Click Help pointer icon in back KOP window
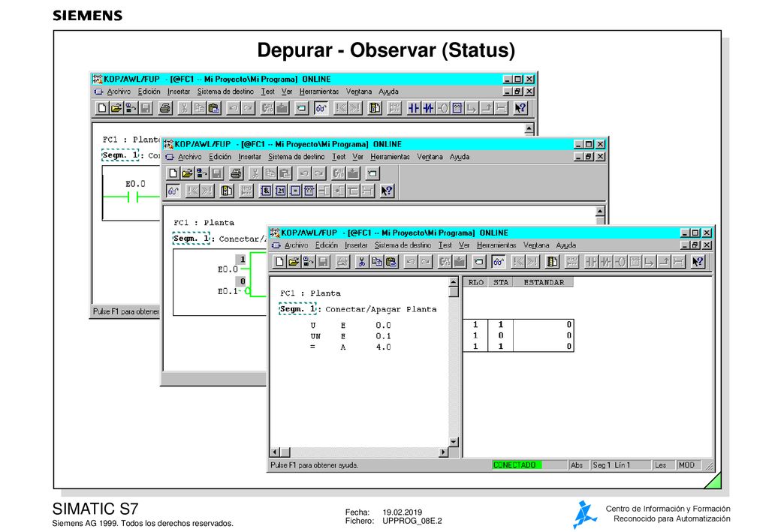 pyautogui.click(x=520, y=108)
